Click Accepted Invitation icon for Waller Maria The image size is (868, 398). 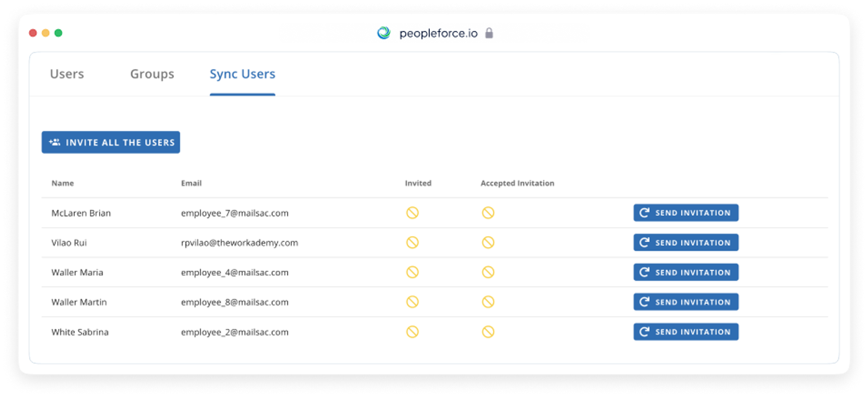point(488,272)
